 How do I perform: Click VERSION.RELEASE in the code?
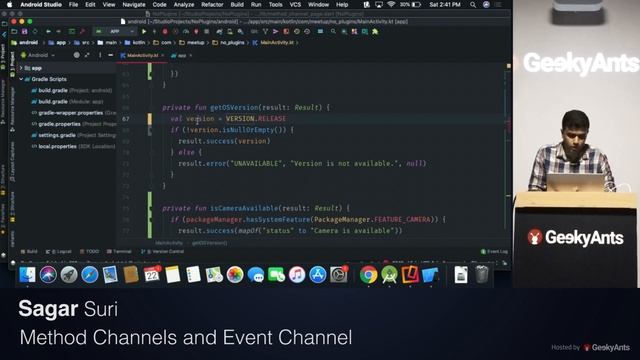pyautogui.click(x=256, y=119)
